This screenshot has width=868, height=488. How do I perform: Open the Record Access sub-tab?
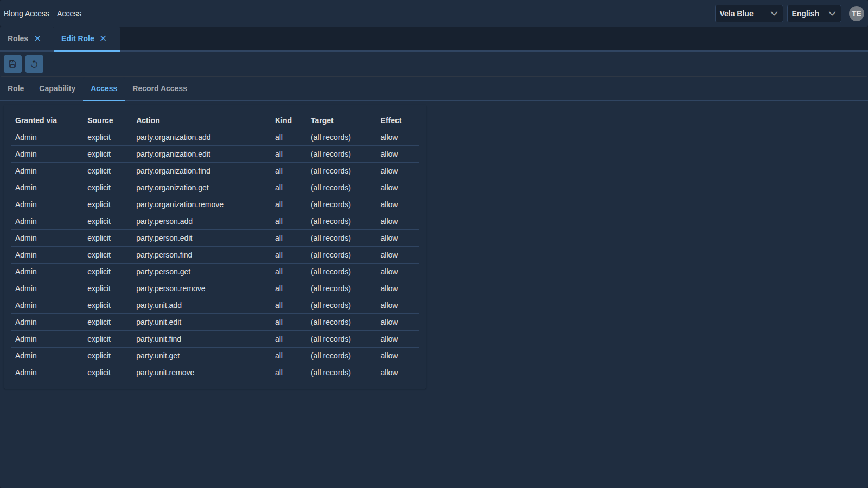(159, 88)
